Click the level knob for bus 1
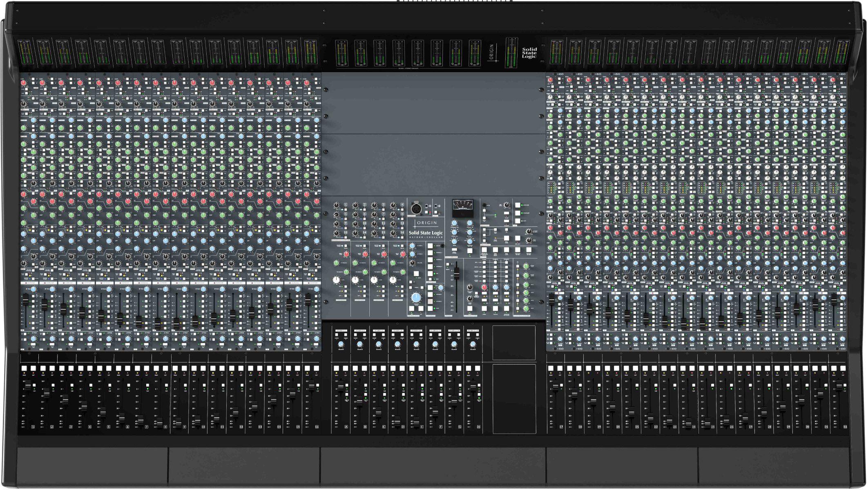This screenshot has width=868, height=490. point(337,205)
